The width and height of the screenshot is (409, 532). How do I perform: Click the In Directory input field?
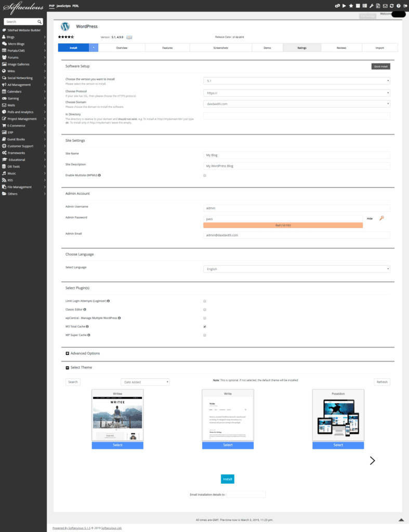tap(297, 116)
